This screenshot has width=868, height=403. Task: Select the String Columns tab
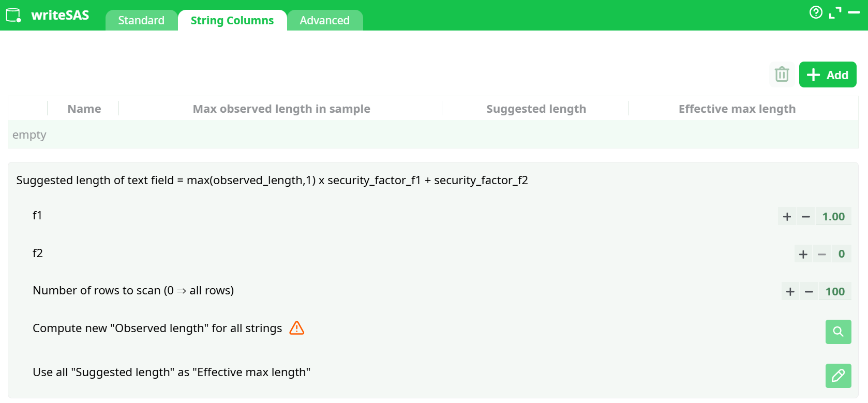point(232,20)
